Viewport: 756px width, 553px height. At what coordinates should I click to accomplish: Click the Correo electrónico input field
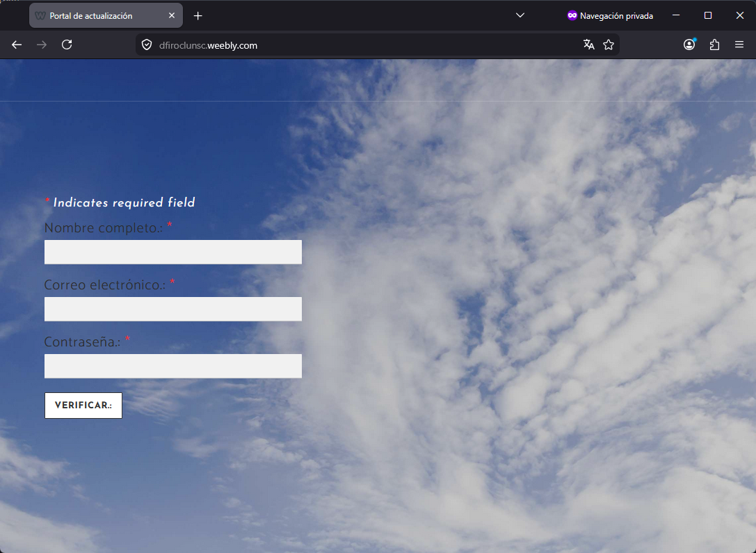coord(172,309)
